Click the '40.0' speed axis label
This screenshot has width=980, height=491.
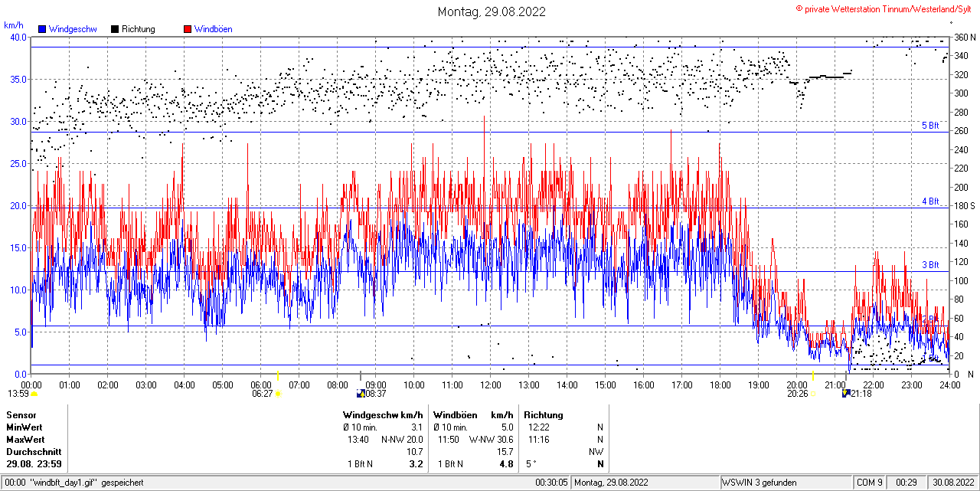coord(18,37)
